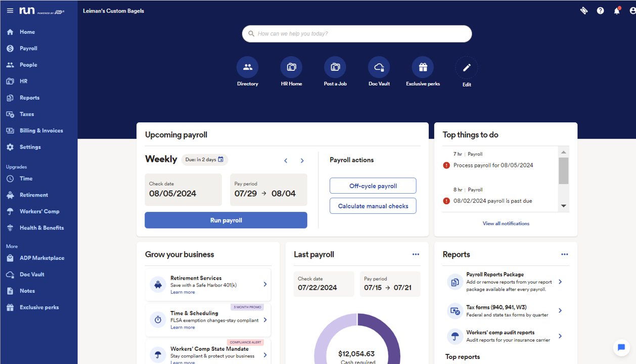Click the Payroll Reports Package icon
The width and height of the screenshot is (636, 364).
(455, 282)
